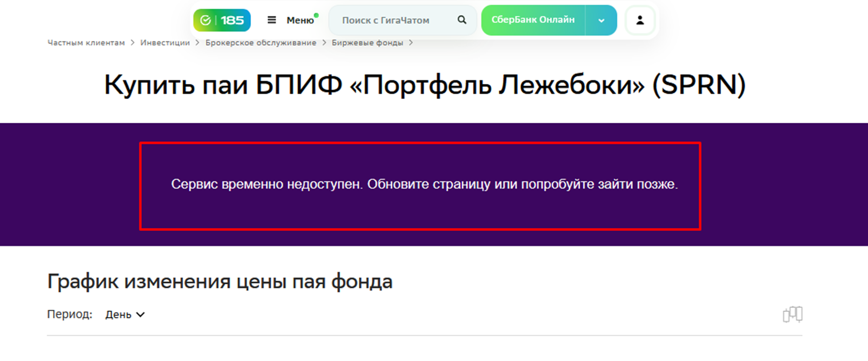The height and width of the screenshot is (361, 868).
Task: Open СберБанк Онлайн button
Action: pos(533,20)
